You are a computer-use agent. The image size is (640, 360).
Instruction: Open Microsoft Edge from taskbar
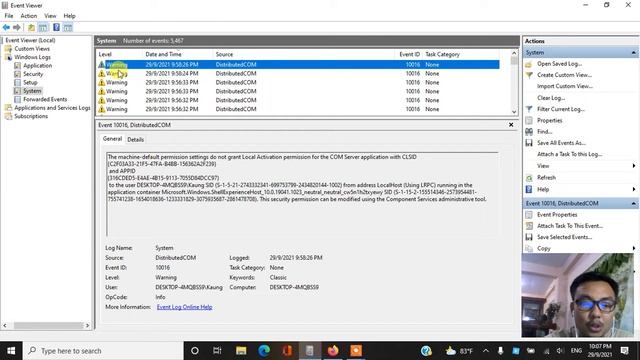(x=264, y=351)
